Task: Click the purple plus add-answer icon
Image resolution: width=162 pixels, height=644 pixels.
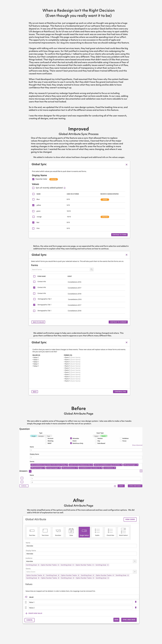Action: click(30, 471)
